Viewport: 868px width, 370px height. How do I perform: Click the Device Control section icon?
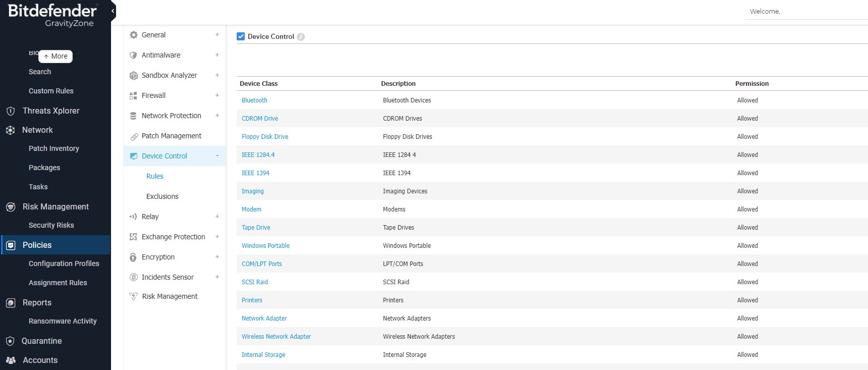click(134, 156)
